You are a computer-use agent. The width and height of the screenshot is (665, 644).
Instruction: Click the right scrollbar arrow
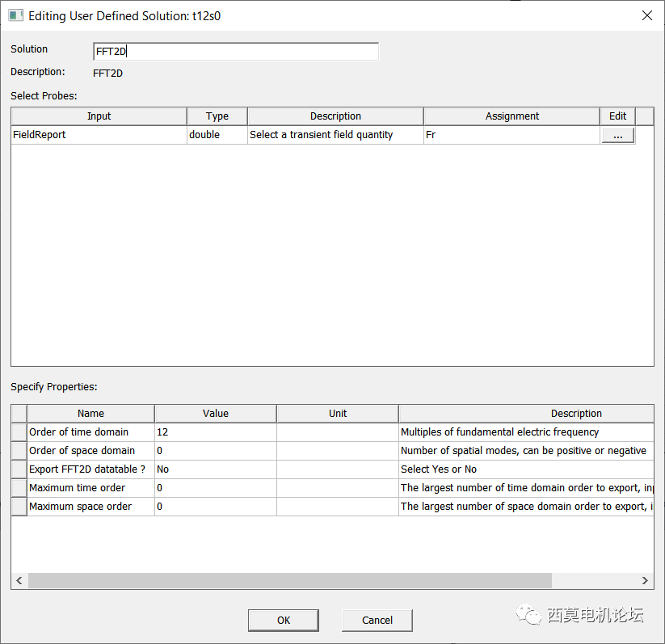click(x=644, y=580)
